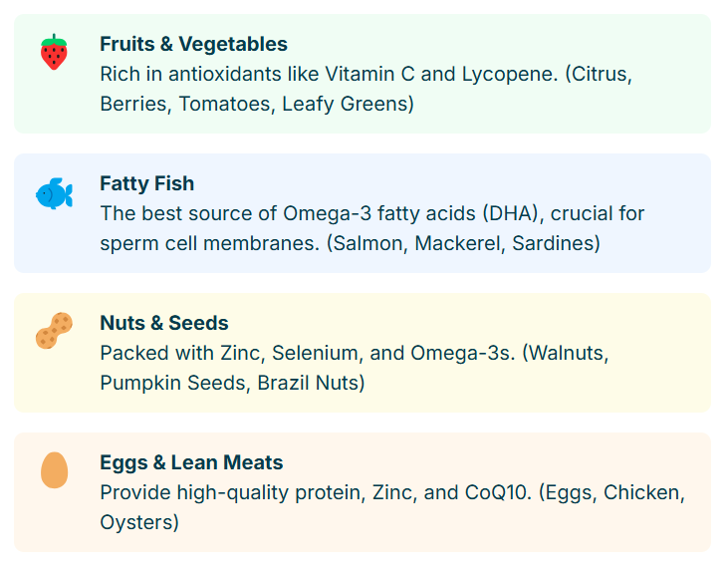The width and height of the screenshot is (728, 573).
Task: Click the Fruits & Vegetables heading
Action: 193,44
